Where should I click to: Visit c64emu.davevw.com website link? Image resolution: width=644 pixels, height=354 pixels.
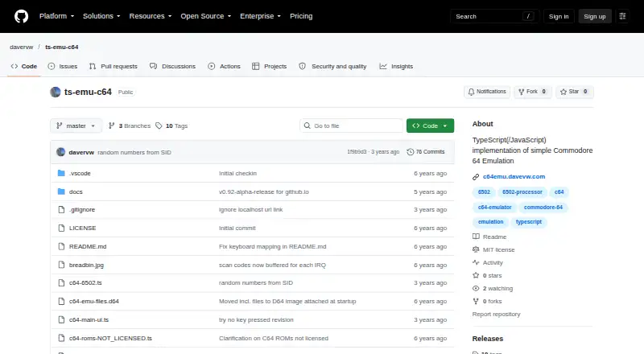(514, 176)
